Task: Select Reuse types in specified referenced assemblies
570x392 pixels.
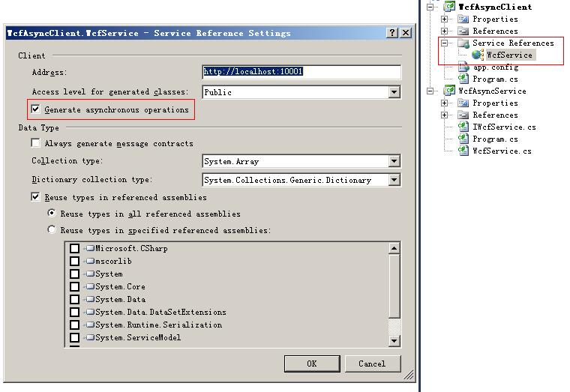Action: [52, 229]
